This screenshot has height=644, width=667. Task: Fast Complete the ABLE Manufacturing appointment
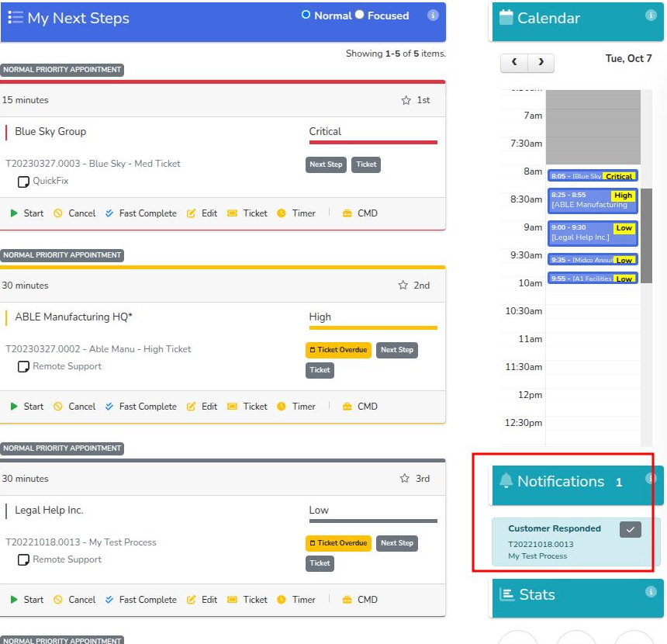coord(140,407)
